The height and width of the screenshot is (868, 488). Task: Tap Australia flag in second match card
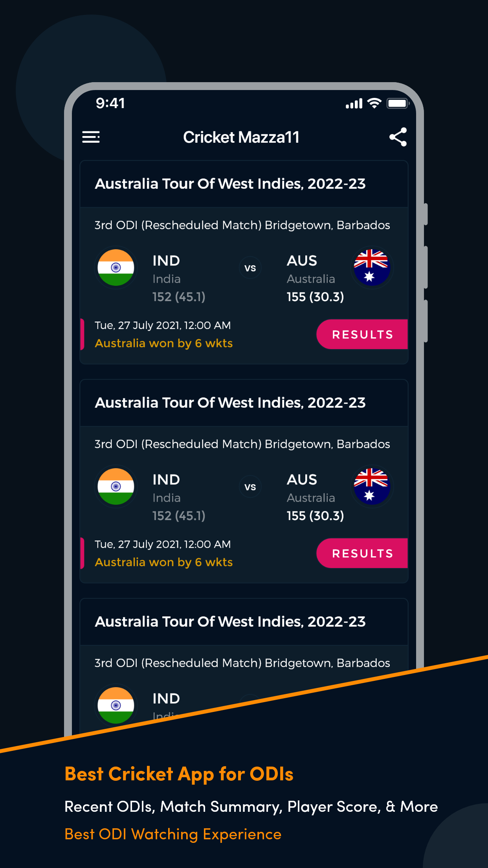[371, 487]
